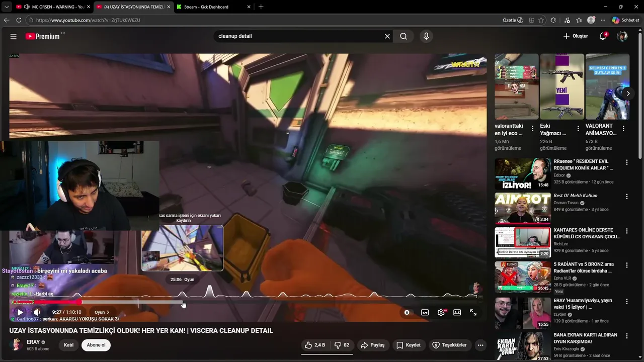The height and width of the screenshot is (362, 644).
Task: Click the tallest peak in the most-replayed graph
Action: pyautogui.click(x=210, y=291)
